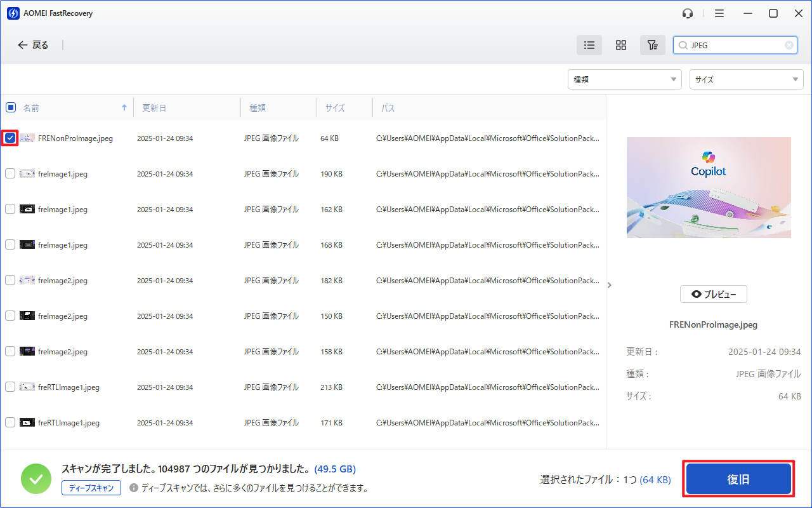Open the hamburger main menu

click(x=719, y=13)
